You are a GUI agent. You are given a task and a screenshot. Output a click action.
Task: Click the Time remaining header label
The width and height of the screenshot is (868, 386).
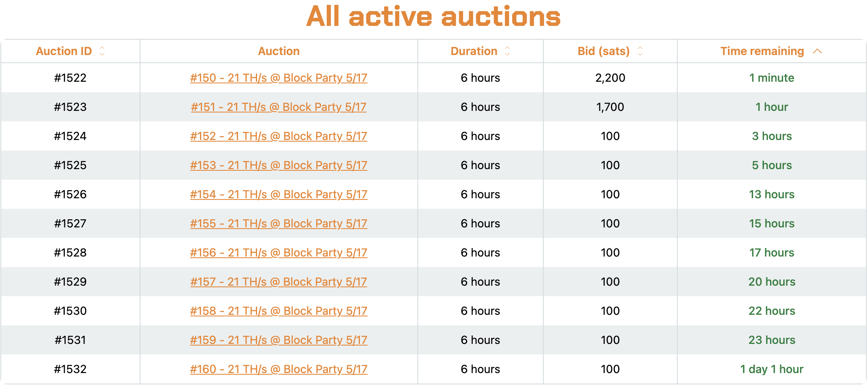[762, 51]
